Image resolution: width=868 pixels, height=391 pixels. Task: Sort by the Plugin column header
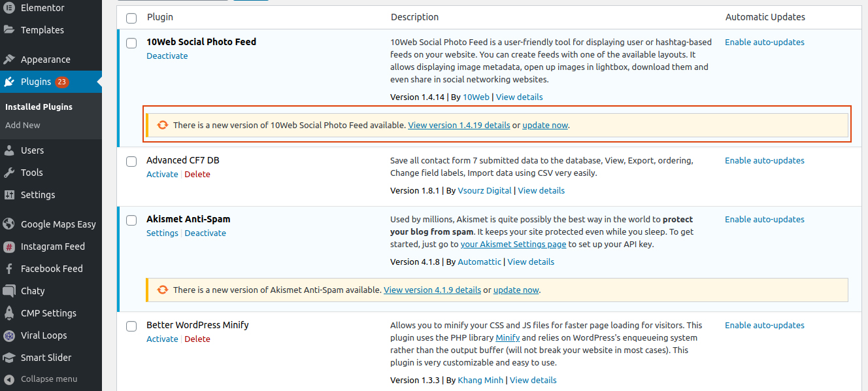click(160, 17)
